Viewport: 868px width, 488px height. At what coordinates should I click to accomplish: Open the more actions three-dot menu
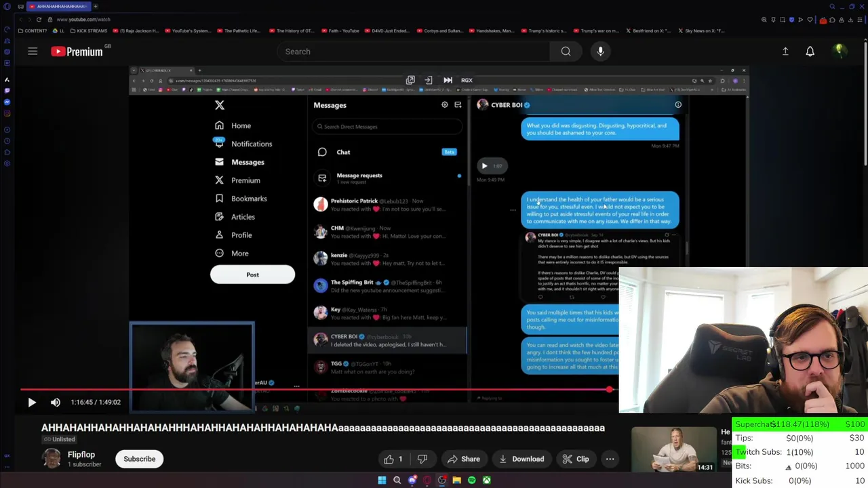610,459
